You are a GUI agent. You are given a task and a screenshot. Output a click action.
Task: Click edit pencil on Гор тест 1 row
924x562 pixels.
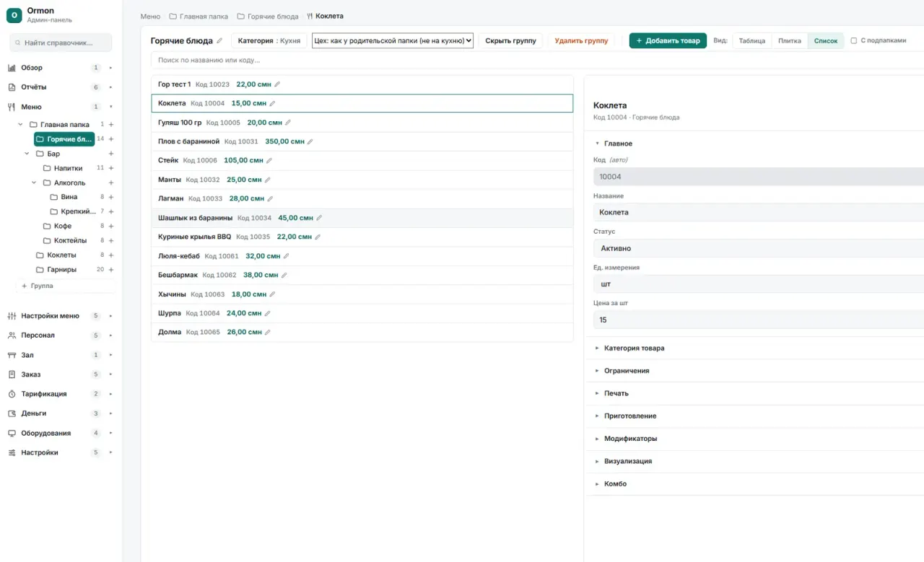point(277,84)
